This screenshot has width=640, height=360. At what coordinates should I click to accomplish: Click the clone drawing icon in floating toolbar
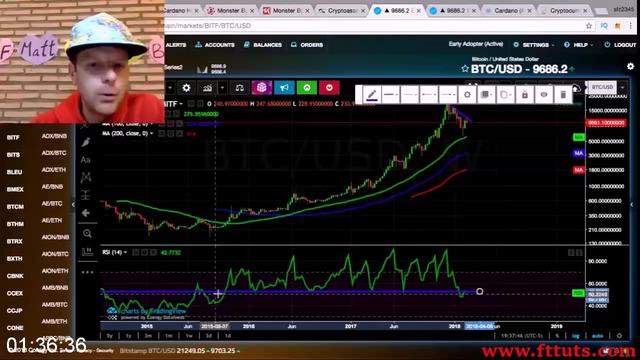(x=505, y=95)
